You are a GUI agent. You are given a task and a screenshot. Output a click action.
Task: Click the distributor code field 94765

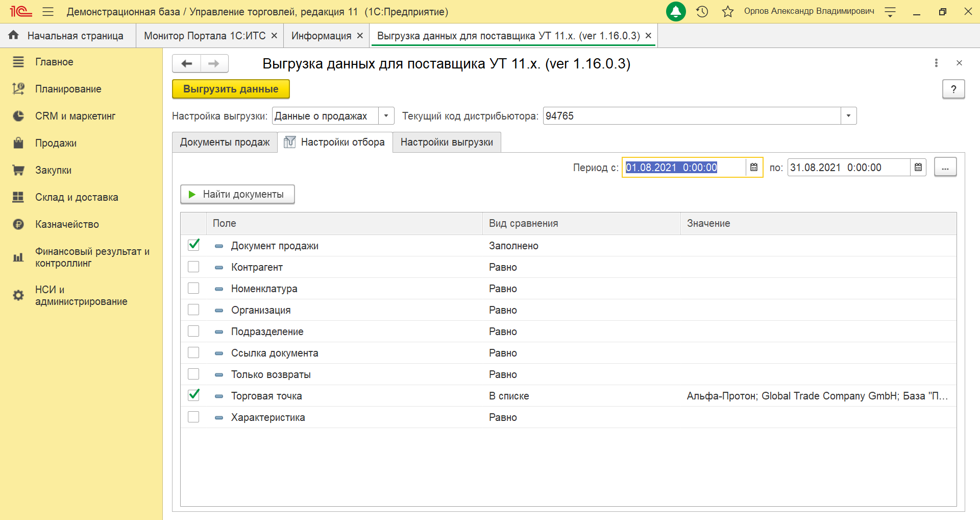(x=692, y=116)
